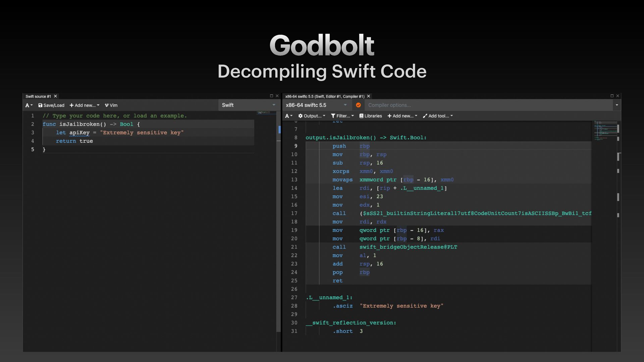Select the x86-64 swiftc 5.5 compiler tab
This screenshot has height=362, width=644.
tap(325, 96)
